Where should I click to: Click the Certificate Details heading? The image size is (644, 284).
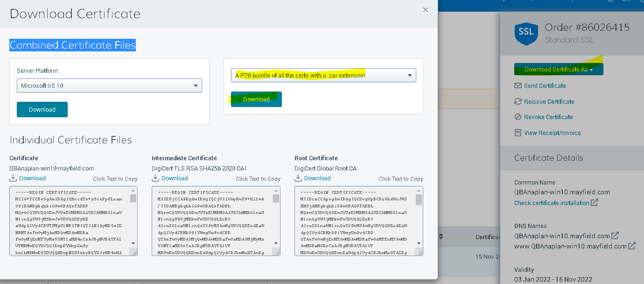pyautogui.click(x=549, y=158)
